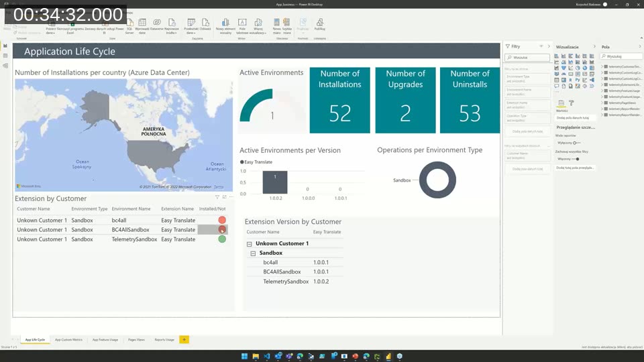Switch to Reports Usage page tab
644x362 pixels.
click(164, 340)
